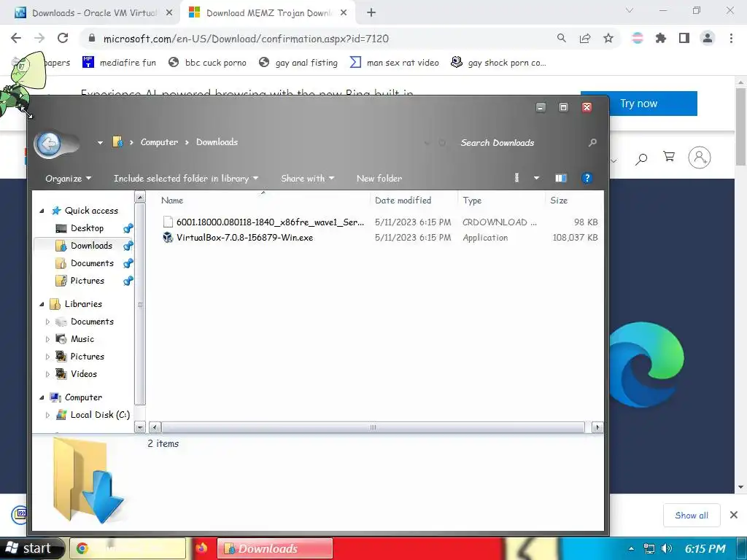Click the volume speaker tray icon
Image resolution: width=747 pixels, height=560 pixels.
point(667,548)
